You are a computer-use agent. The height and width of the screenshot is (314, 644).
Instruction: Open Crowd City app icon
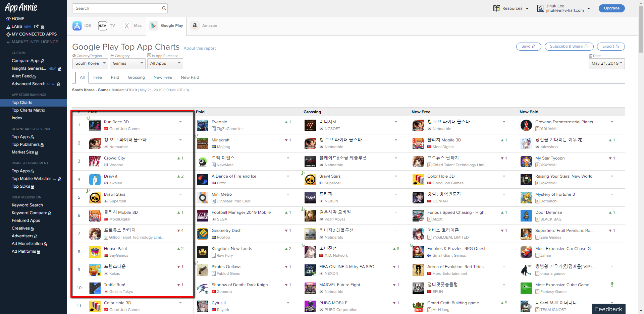point(95,161)
